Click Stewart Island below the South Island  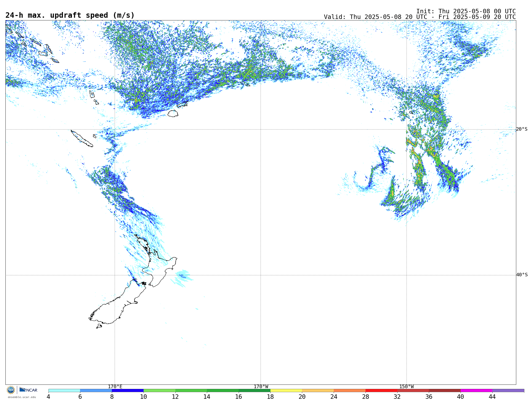pyautogui.click(x=99, y=326)
